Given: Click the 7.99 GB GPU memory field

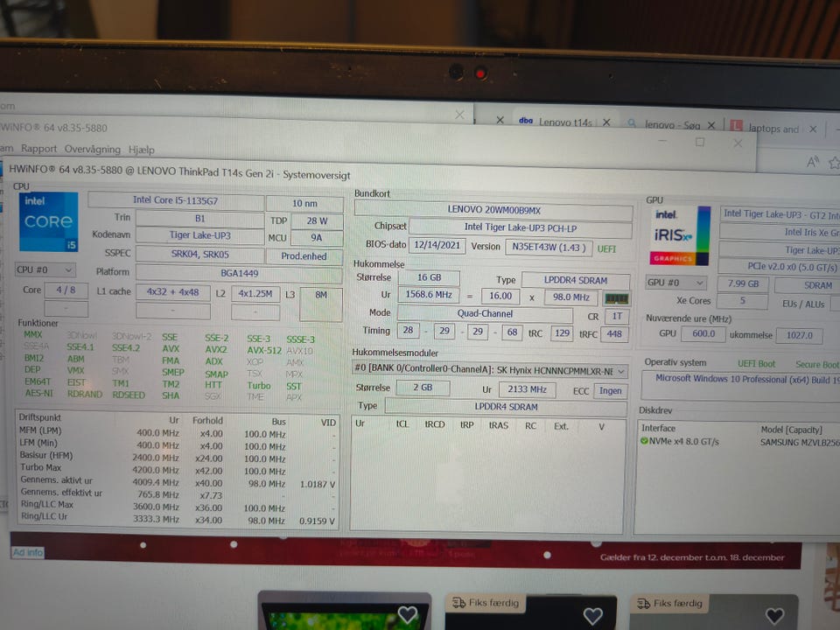Looking at the screenshot, I should tap(743, 283).
